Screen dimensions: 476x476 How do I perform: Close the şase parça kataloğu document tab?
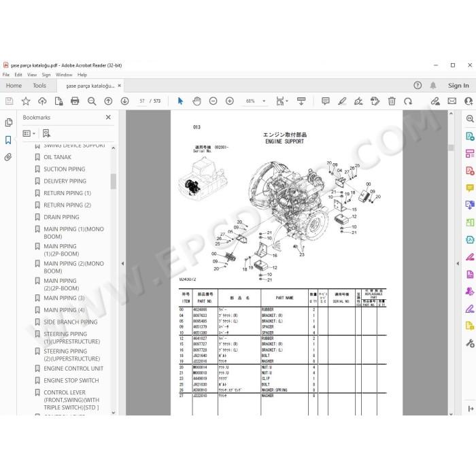coord(120,86)
